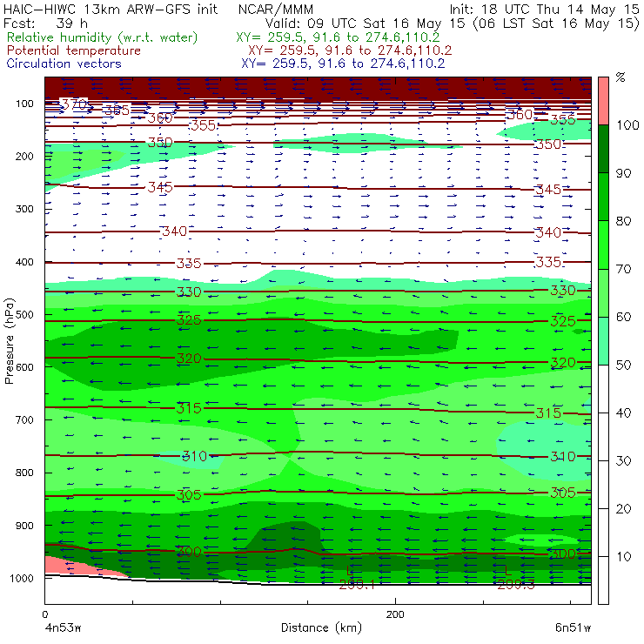644x644 pixels.
Task: Click the '299.3' low marker value
Action: coord(516,585)
